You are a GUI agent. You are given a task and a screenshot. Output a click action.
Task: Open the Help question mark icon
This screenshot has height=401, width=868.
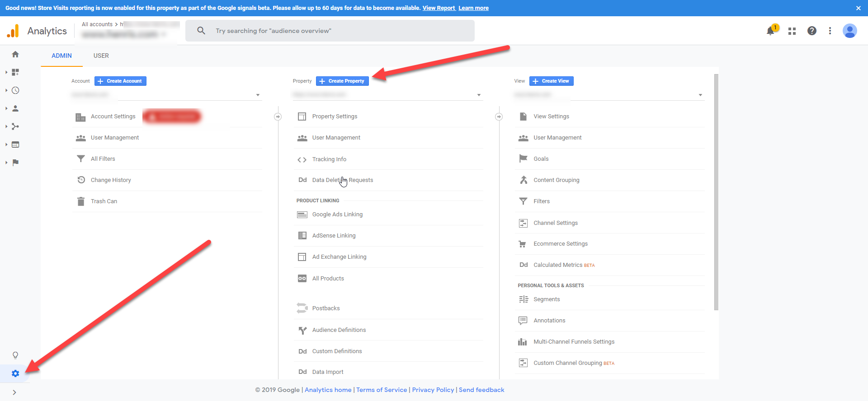tap(812, 31)
